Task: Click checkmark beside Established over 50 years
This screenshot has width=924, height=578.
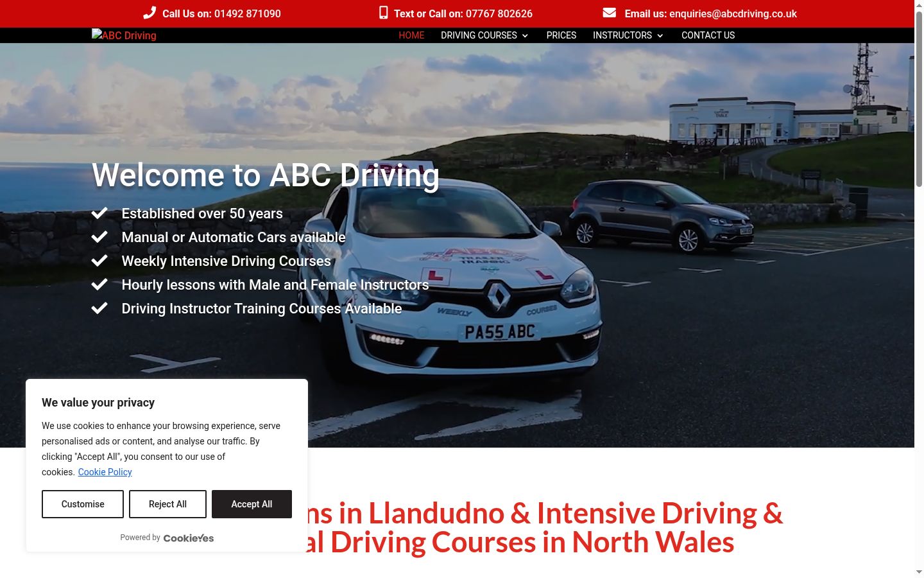Action: 99,213
